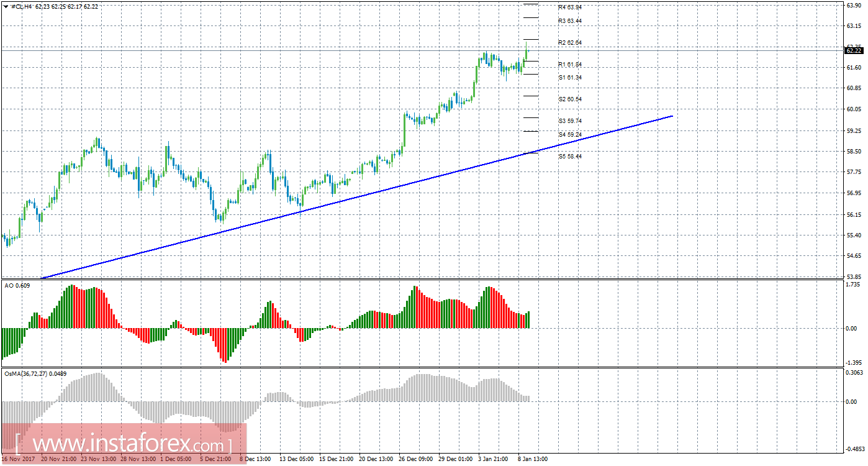Viewport: 868px width, 466px height.
Task: Select the S4 59.24 pivot label
Action: click(569, 135)
